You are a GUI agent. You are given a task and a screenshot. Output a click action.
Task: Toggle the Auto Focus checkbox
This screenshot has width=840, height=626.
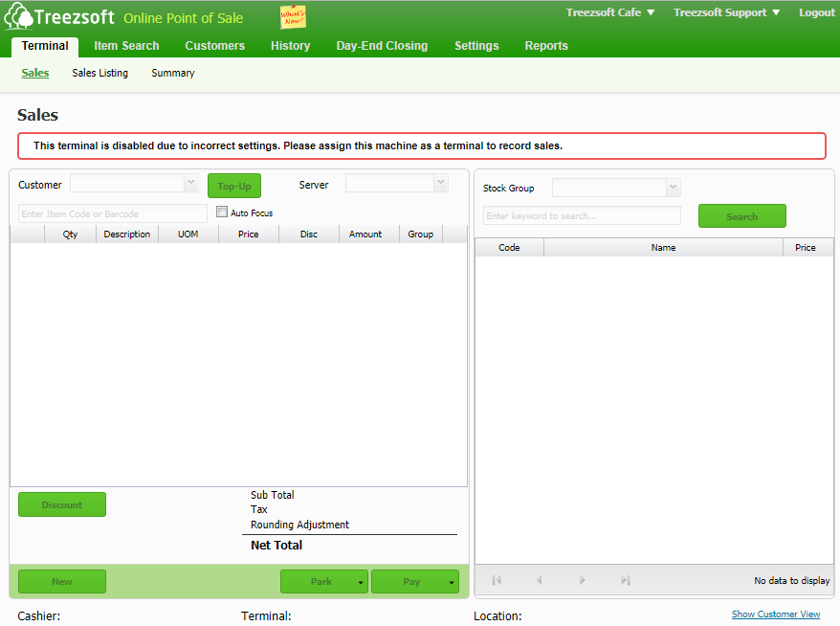[222, 212]
